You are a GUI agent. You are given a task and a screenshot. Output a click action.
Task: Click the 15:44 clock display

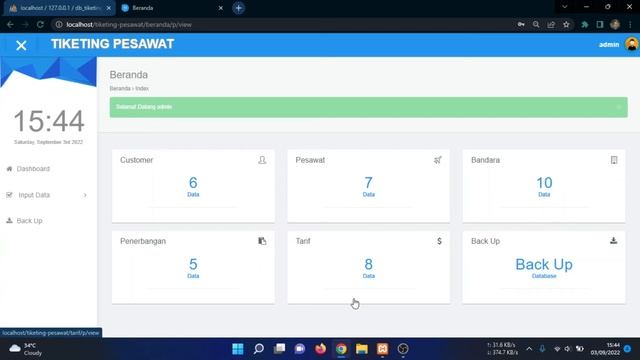49,121
